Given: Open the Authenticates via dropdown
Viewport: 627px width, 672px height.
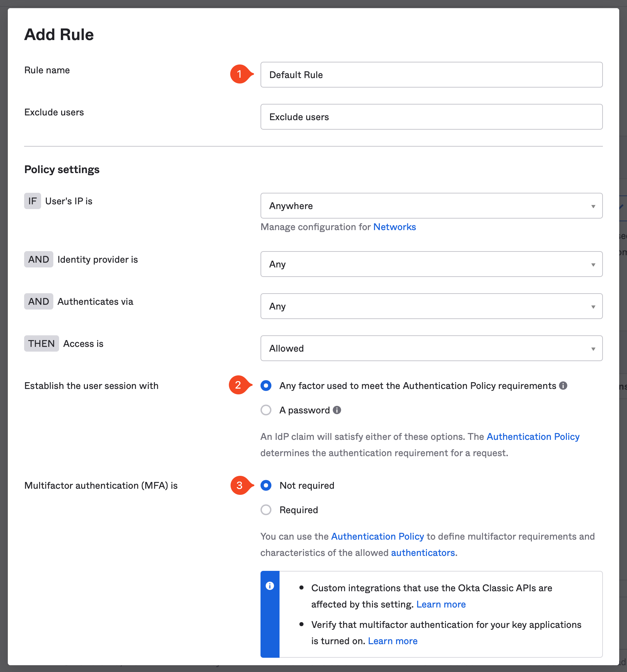Looking at the screenshot, I should tap(431, 306).
